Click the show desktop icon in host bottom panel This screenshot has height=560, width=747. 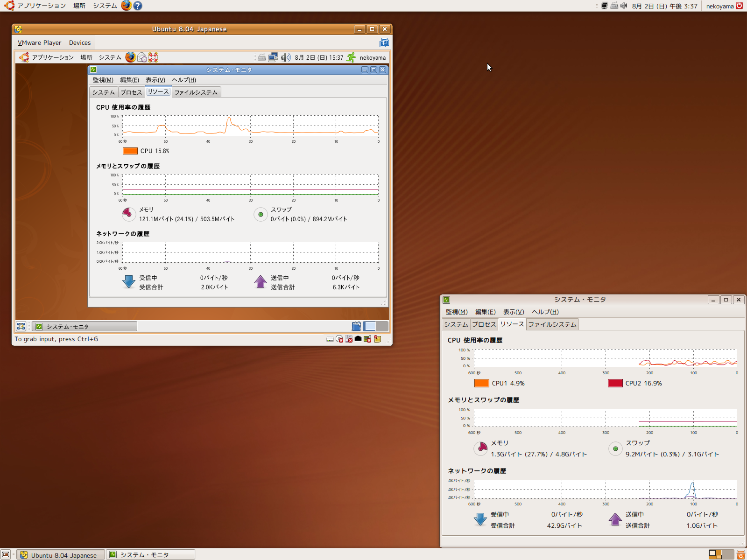pos(6,554)
